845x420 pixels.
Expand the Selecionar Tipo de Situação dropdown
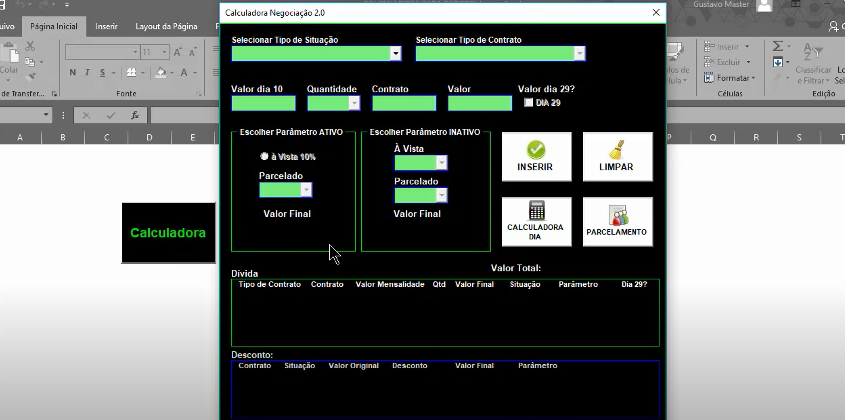(x=395, y=54)
